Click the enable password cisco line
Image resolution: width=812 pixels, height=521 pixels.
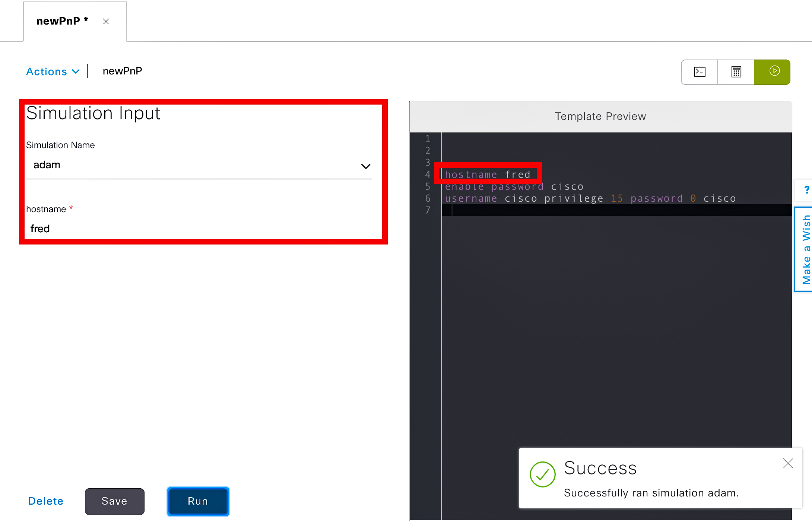(514, 186)
